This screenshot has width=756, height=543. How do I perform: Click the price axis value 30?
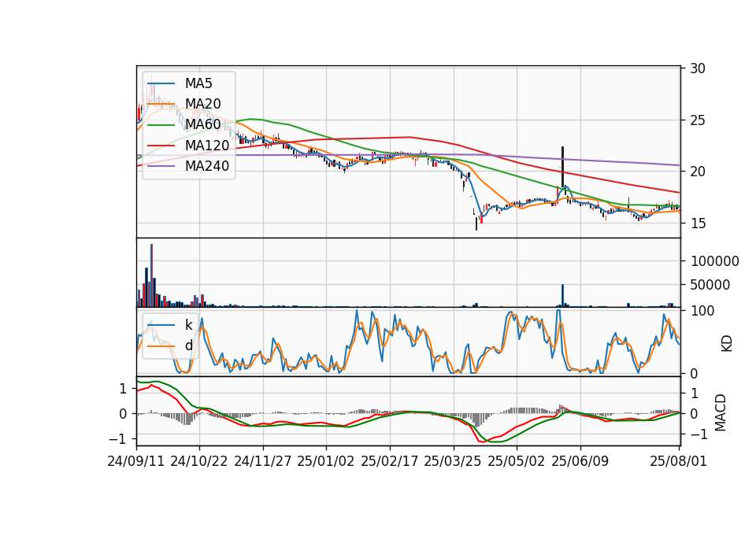point(698,68)
